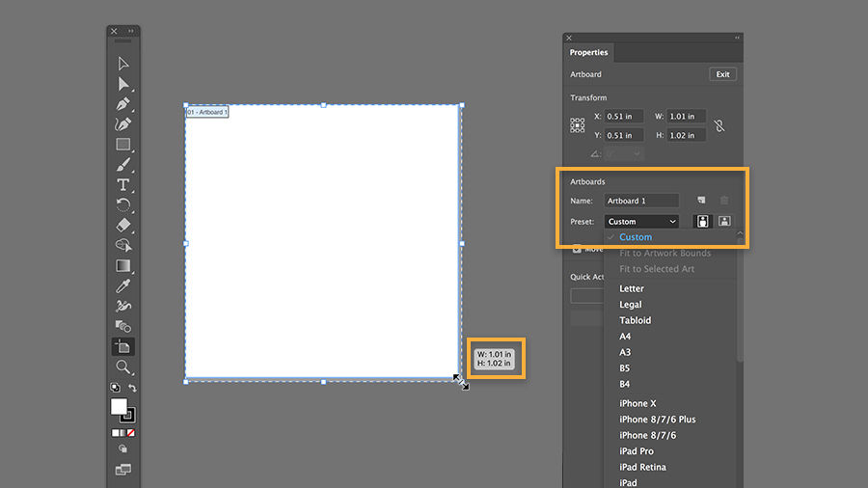Select the Paintbrush tool
Viewport: 868px width, 488px height.
click(122, 165)
